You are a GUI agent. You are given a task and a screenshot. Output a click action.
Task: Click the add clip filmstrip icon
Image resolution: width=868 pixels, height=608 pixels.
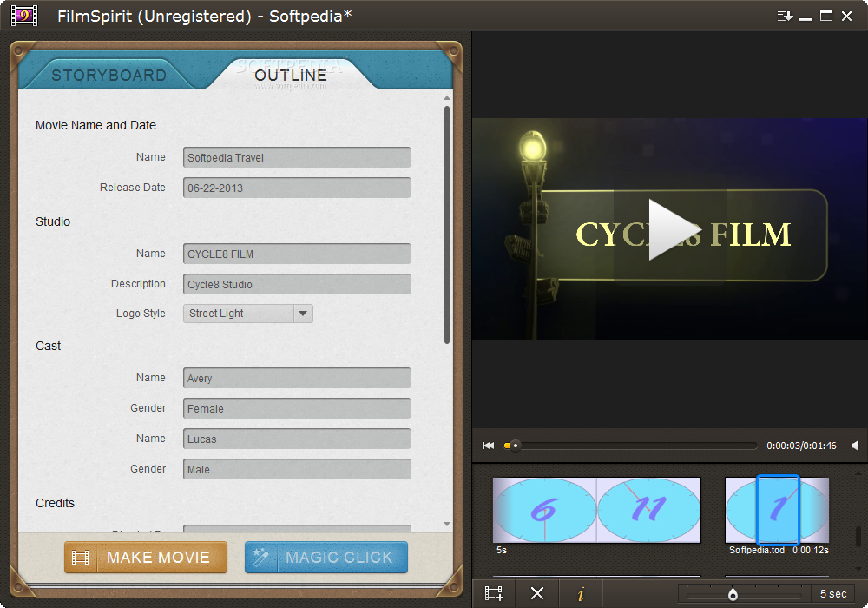pyautogui.click(x=494, y=593)
